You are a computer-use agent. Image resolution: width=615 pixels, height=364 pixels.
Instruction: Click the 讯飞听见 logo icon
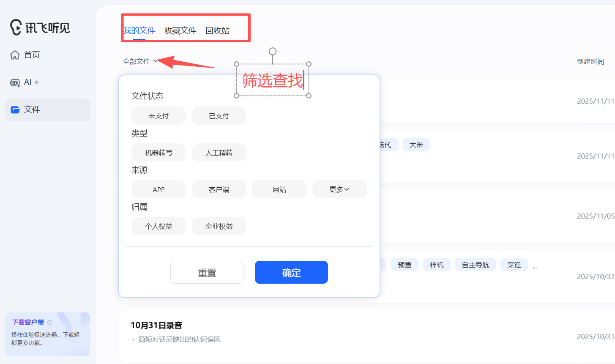(x=16, y=27)
